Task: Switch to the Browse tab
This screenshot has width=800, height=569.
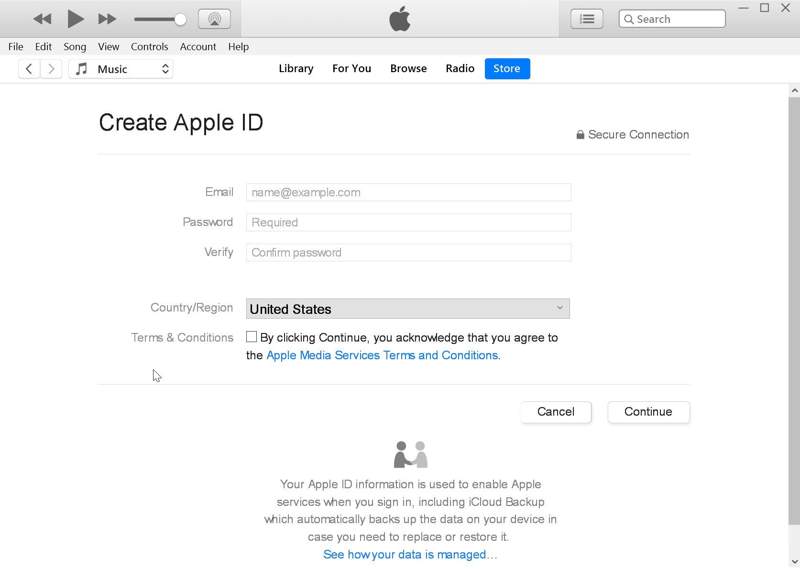Action: point(408,68)
